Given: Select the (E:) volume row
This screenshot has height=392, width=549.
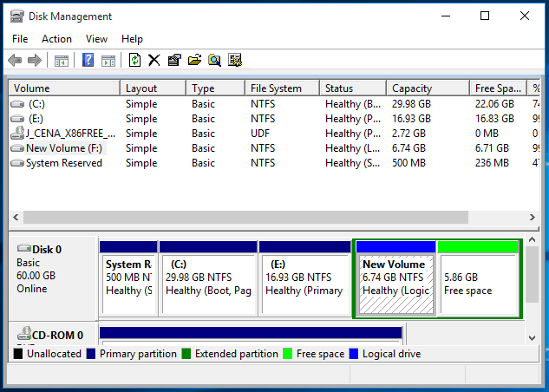Looking at the screenshot, I should (x=274, y=119).
